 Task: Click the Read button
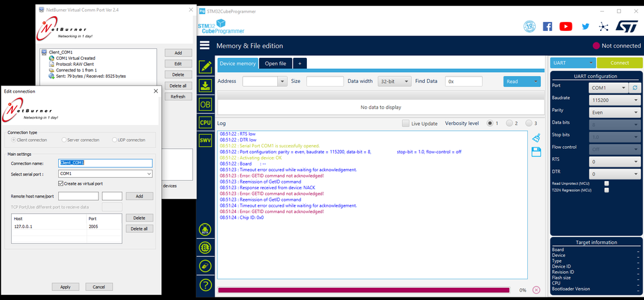coord(522,81)
